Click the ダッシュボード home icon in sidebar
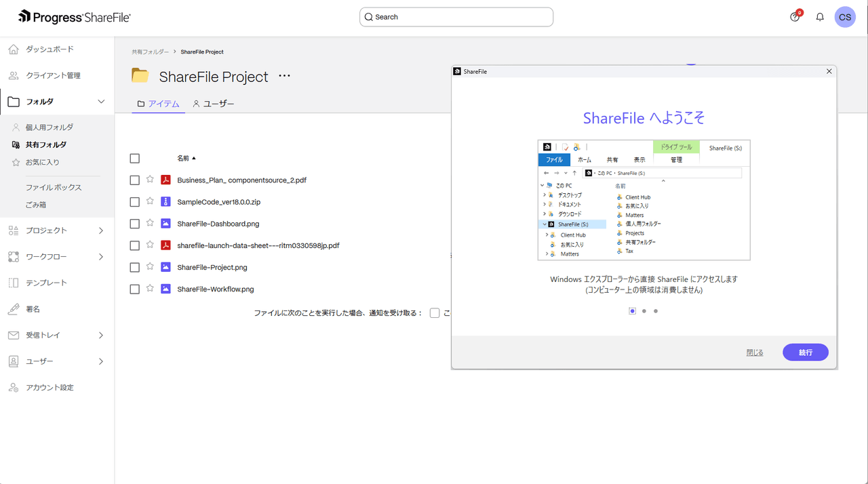 [14, 49]
